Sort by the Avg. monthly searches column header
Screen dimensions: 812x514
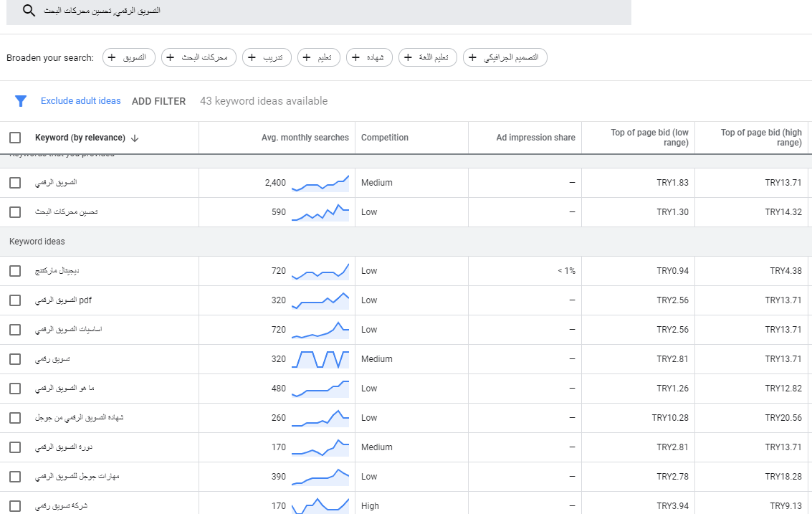pos(305,138)
